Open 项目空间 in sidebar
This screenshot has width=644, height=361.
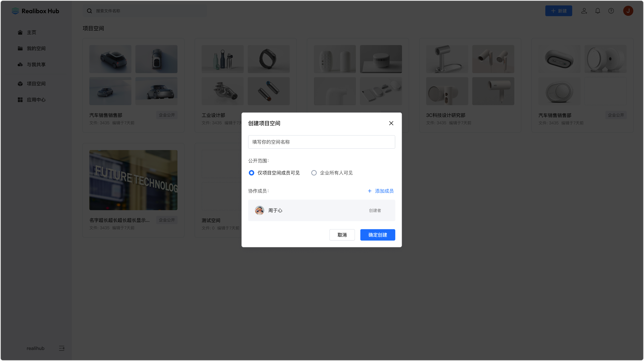(x=36, y=84)
